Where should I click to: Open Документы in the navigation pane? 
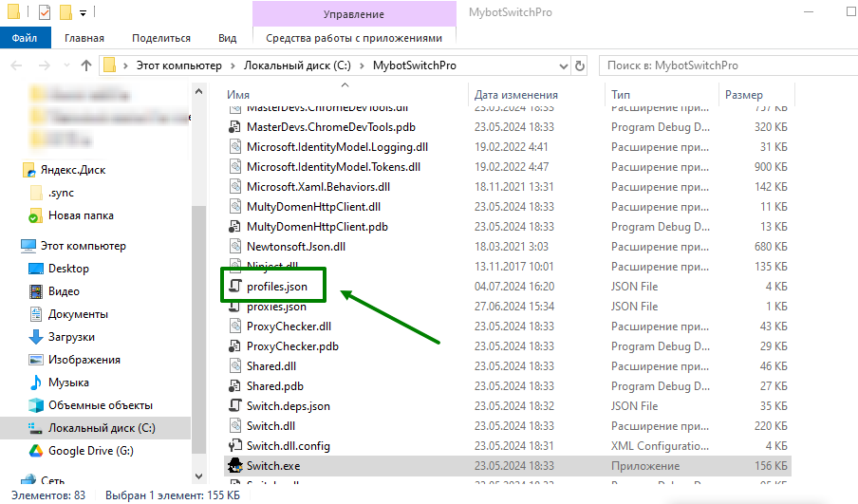click(x=78, y=314)
